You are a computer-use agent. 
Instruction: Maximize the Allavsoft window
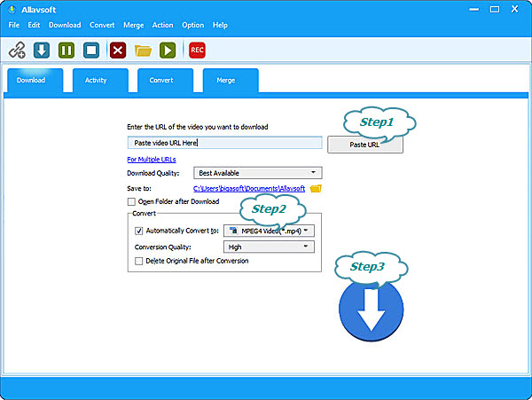(495, 10)
